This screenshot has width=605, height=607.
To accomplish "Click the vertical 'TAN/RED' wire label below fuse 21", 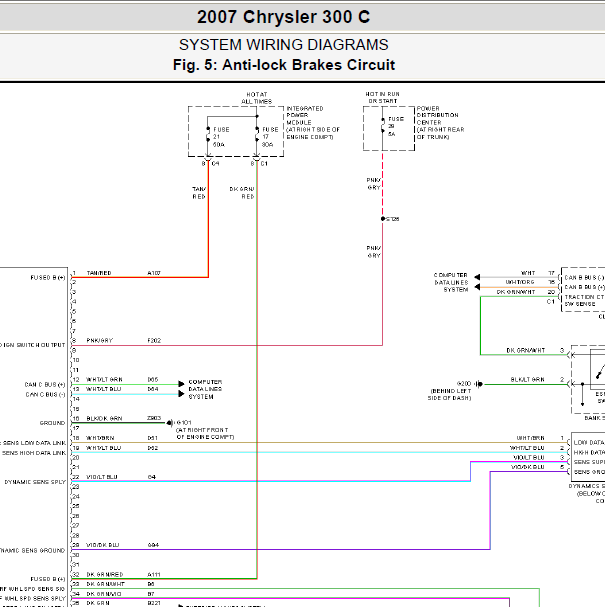I will pyautogui.click(x=199, y=193).
